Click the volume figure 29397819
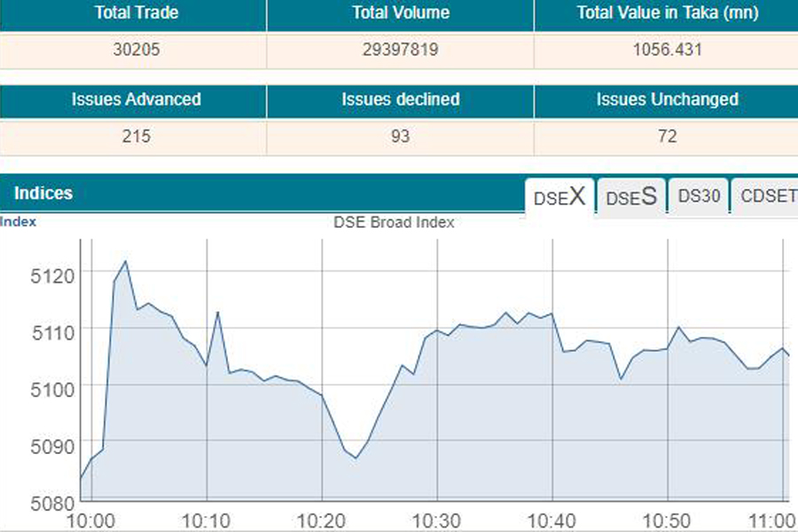 pyautogui.click(x=399, y=50)
